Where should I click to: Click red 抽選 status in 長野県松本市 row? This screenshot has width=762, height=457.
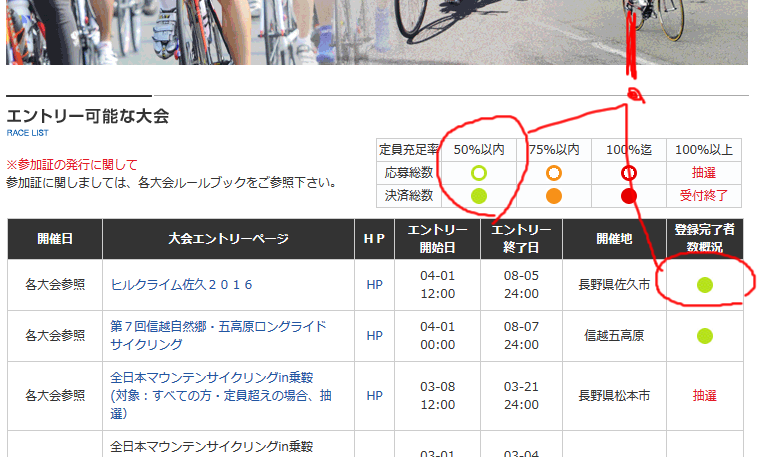(x=705, y=396)
